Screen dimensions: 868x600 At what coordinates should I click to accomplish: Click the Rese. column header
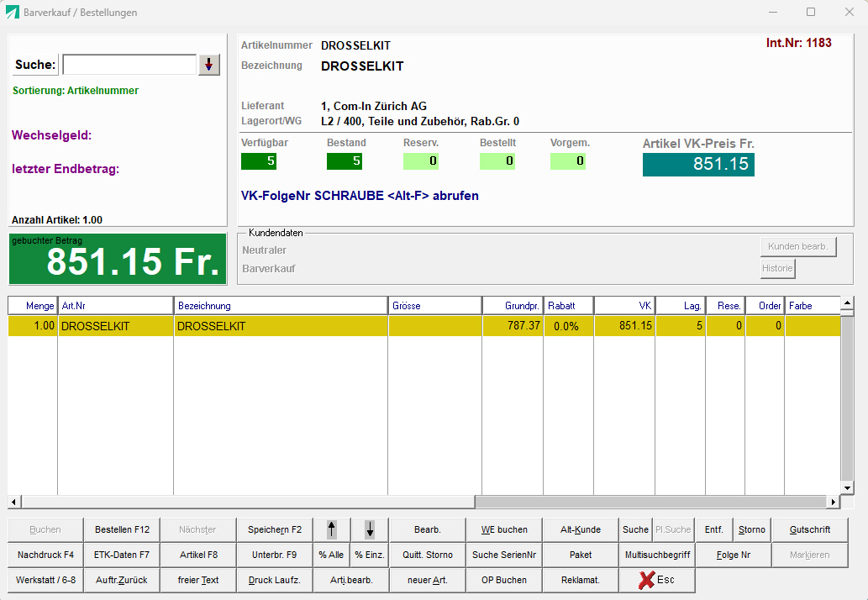(725, 306)
